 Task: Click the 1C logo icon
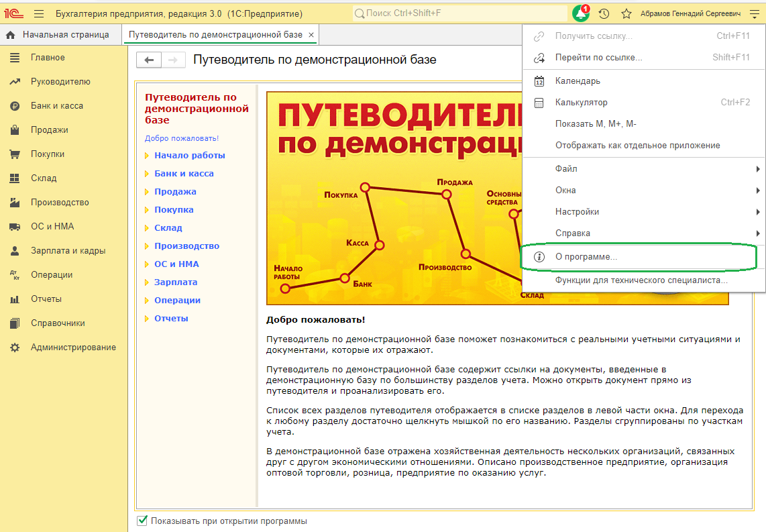[13, 13]
